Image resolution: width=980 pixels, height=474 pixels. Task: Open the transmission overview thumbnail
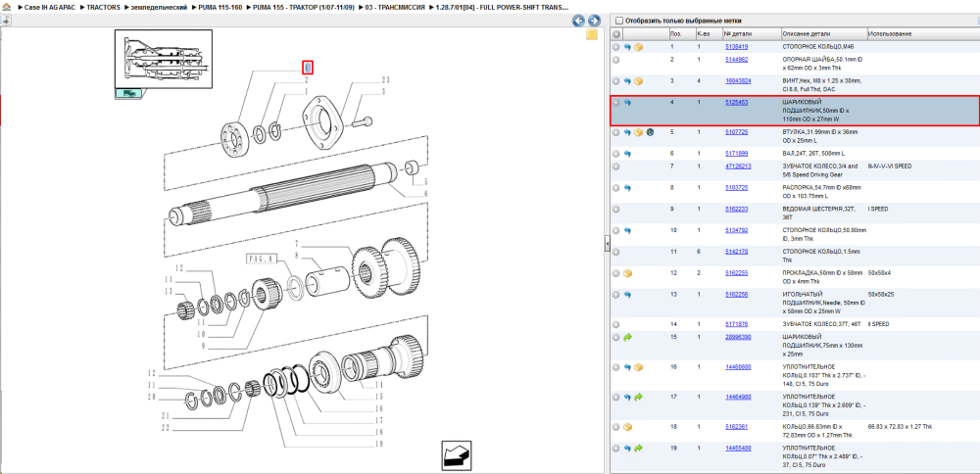[x=164, y=59]
